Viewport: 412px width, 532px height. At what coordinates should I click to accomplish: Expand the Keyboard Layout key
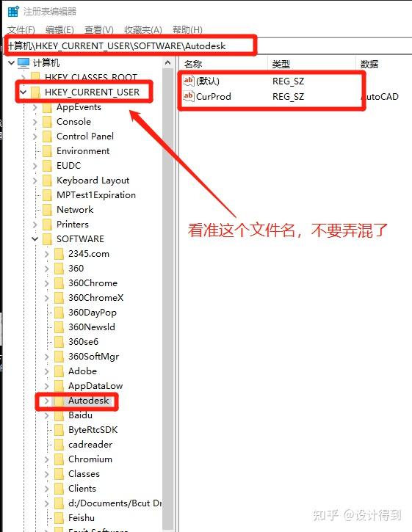tap(35, 181)
